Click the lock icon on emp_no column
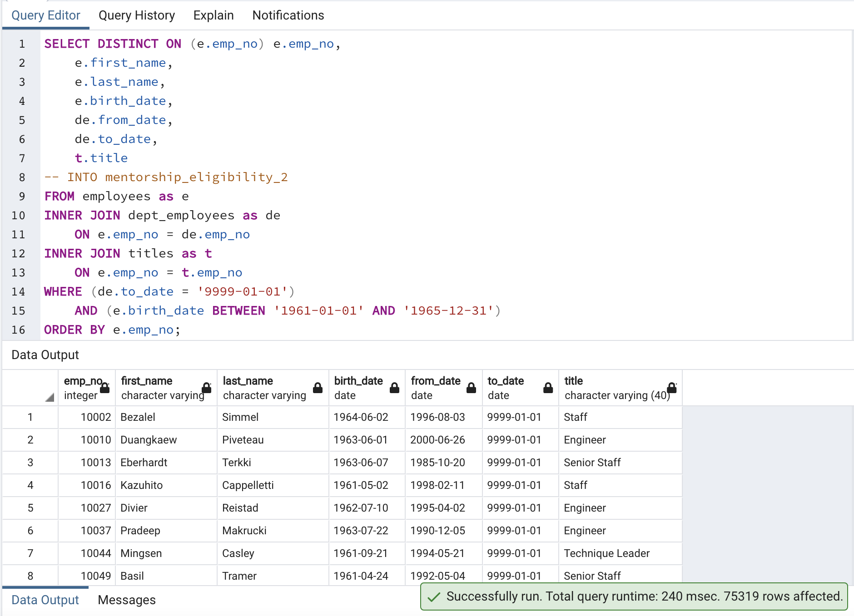Image resolution: width=854 pixels, height=616 pixels. 105,389
